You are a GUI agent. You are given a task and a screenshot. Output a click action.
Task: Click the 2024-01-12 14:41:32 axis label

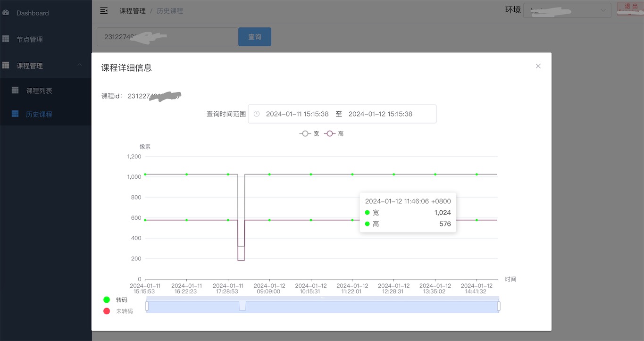click(477, 289)
